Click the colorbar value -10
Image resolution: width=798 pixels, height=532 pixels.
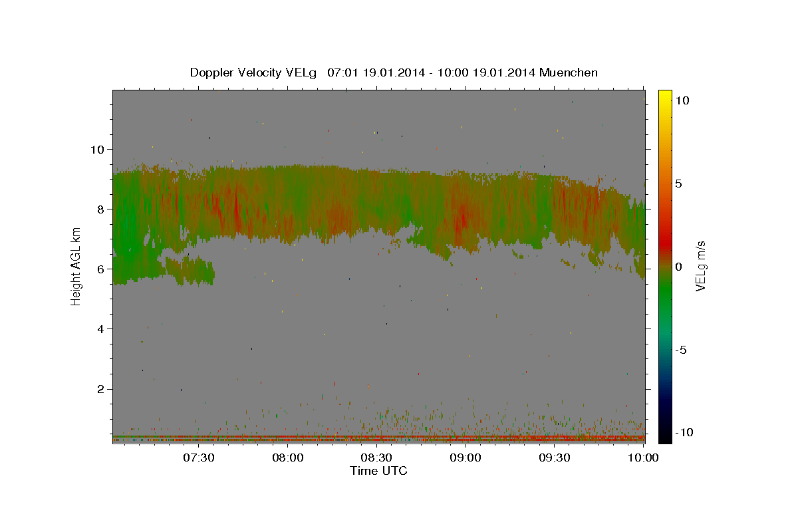click(684, 432)
